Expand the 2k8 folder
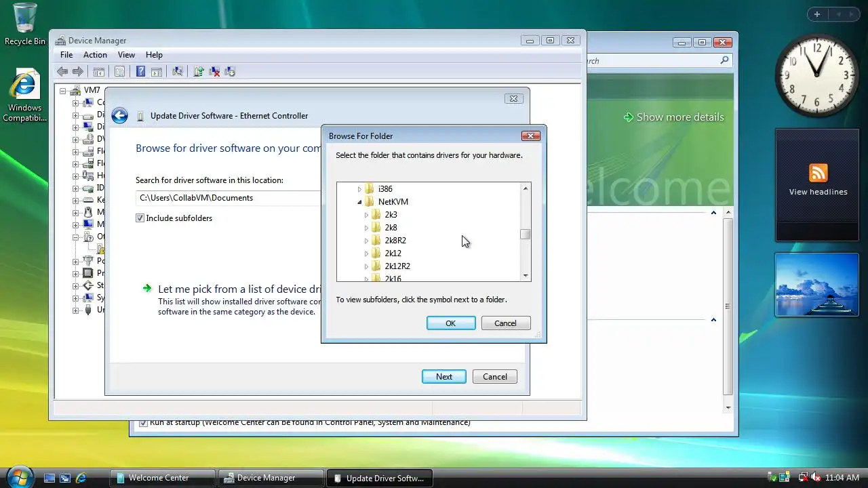Viewport: 868px width, 488px height. pos(366,228)
